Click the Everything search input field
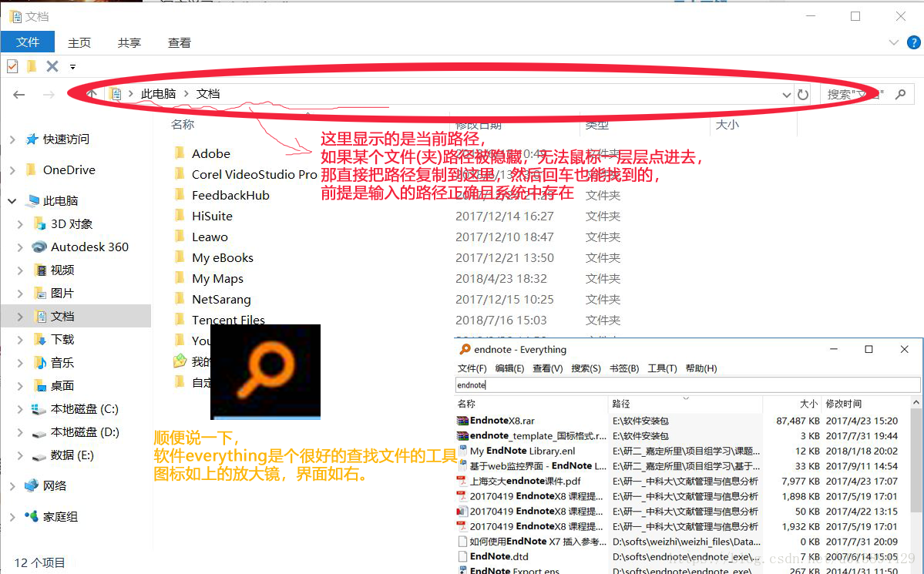The image size is (924, 574). point(687,384)
